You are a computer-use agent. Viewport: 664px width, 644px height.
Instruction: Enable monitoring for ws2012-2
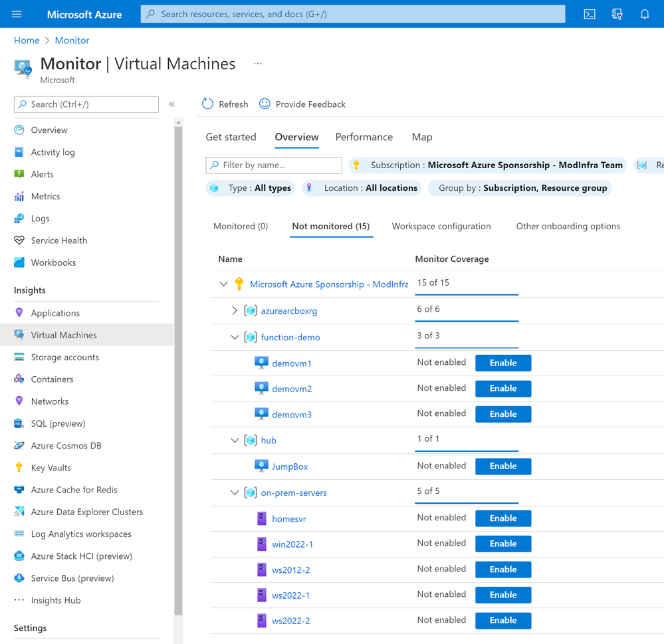pos(503,570)
